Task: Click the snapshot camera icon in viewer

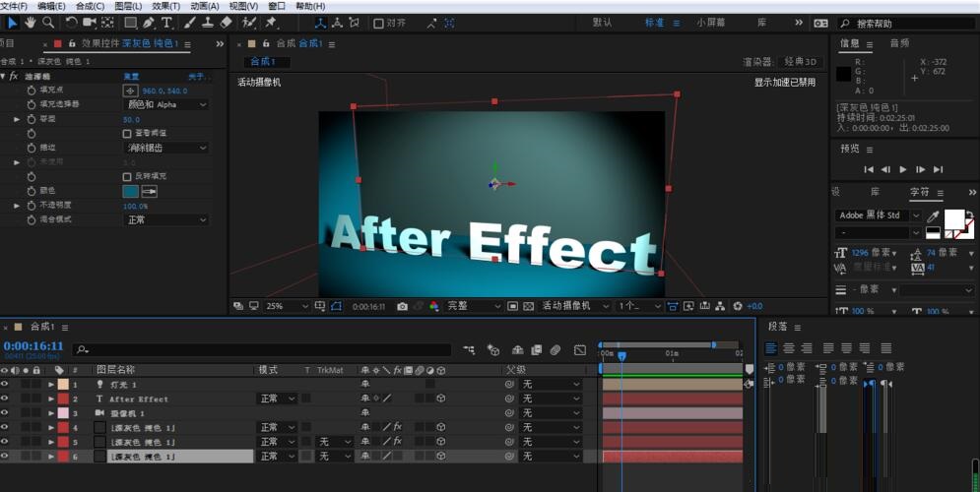Action: (x=403, y=306)
